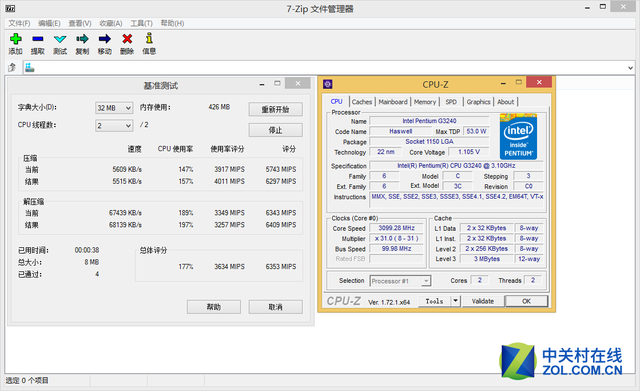
Task: Click the 帮助 help button in benchmark dialog
Action: pyautogui.click(x=214, y=307)
